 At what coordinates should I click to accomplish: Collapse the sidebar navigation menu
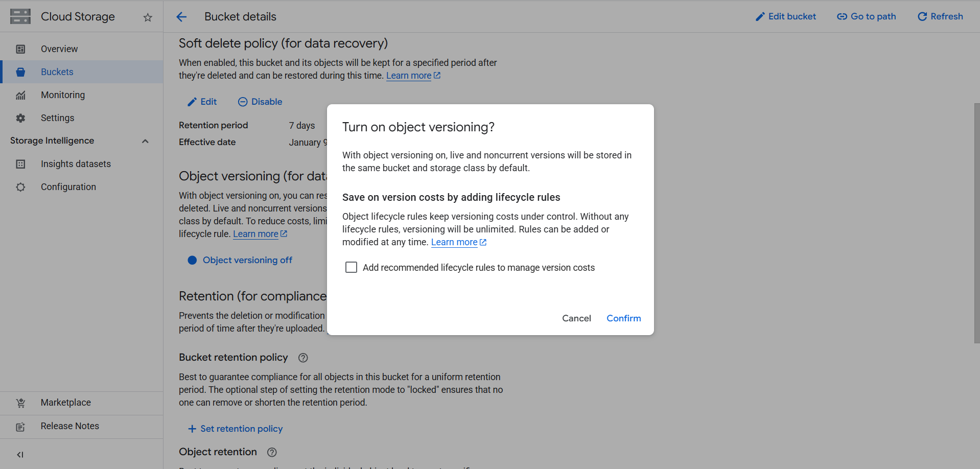(x=20, y=455)
